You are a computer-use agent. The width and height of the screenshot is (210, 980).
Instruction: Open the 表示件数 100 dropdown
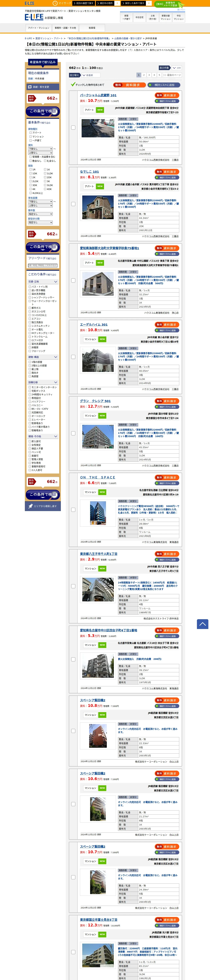[x=176, y=68]
